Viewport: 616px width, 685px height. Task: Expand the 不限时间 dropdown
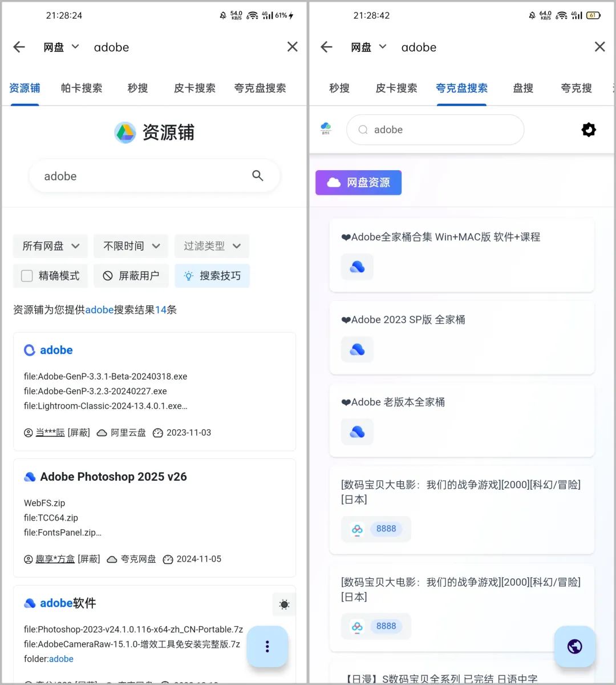[131, 246]
